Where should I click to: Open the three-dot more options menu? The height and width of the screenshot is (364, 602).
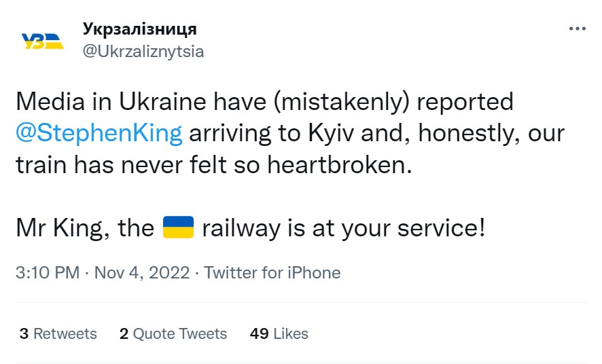(x=577, y=30)
